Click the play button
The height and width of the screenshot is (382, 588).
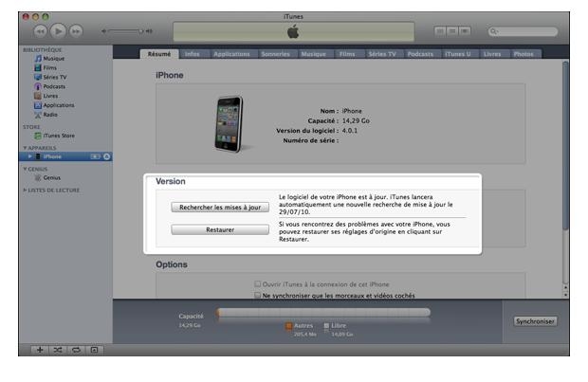58,31
